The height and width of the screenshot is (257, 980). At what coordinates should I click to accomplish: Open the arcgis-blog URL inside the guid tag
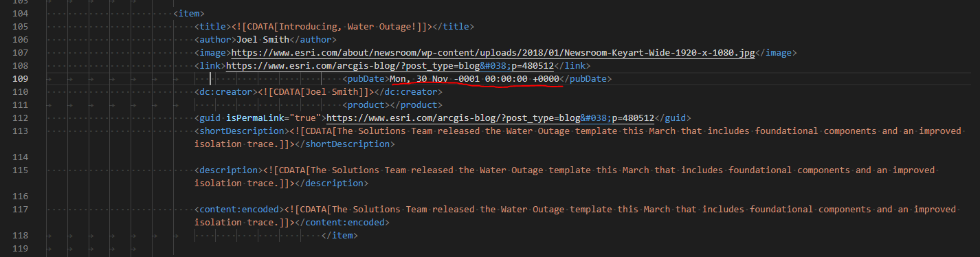[x=490, y=118]
